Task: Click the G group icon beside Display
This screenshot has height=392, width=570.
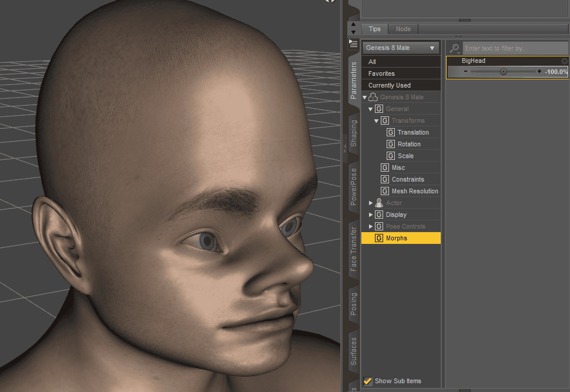Action: [380, 215]
